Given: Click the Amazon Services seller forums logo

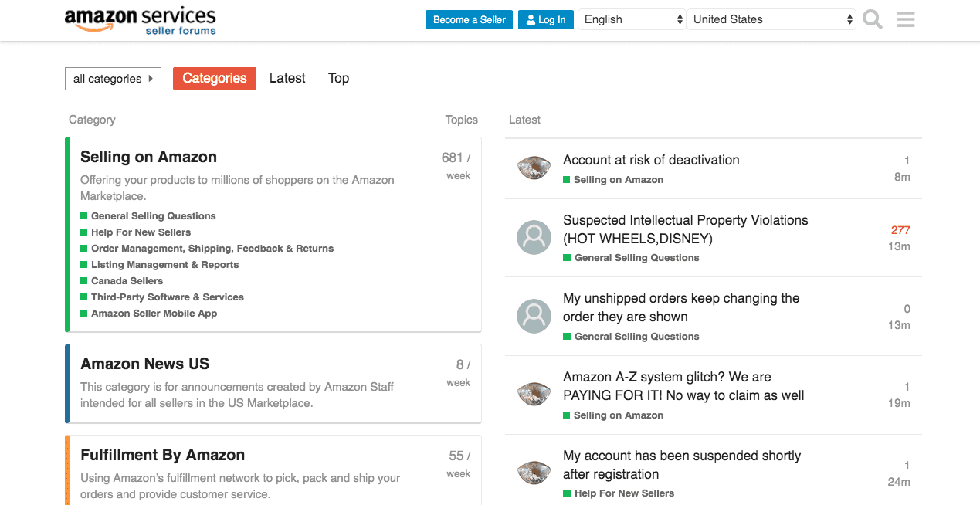Looking at the screenshot, I should tap(140, 21).
